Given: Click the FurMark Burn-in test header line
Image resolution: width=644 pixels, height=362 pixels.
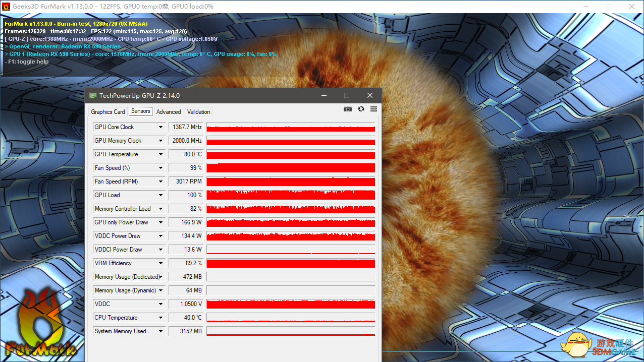Looking at the screenshot, I should (76, 24).
